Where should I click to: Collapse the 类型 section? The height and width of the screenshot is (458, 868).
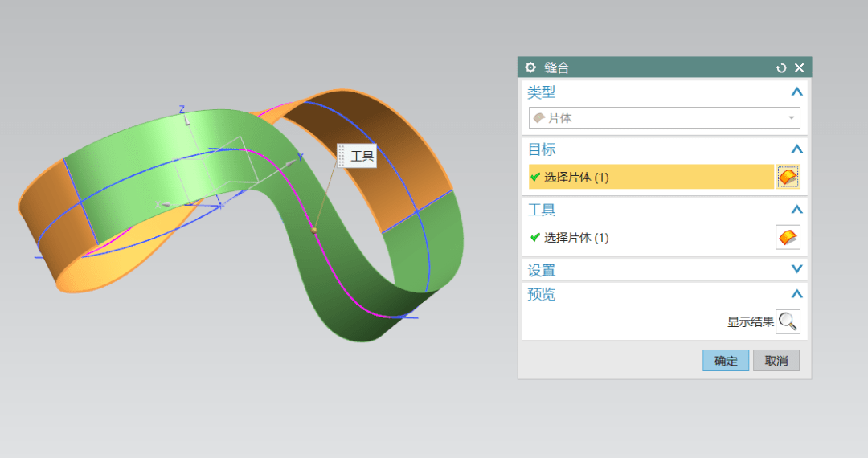pos(796,92)
